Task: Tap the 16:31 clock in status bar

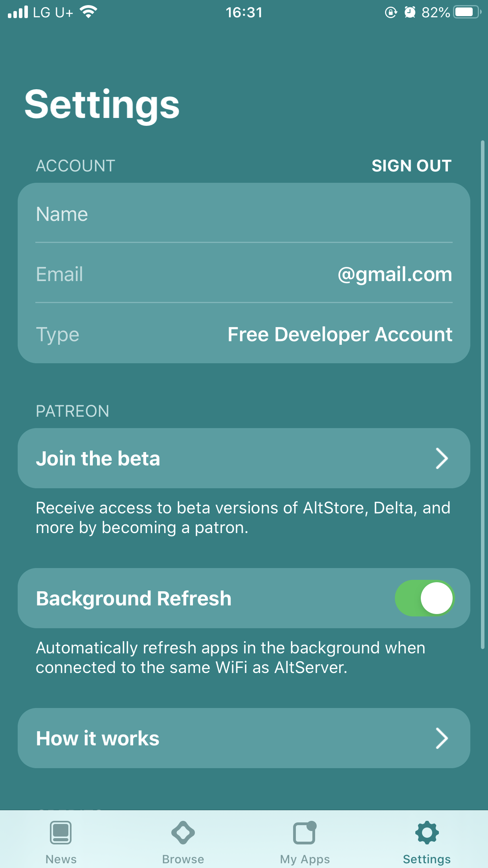Action: [x=244, y=12]
